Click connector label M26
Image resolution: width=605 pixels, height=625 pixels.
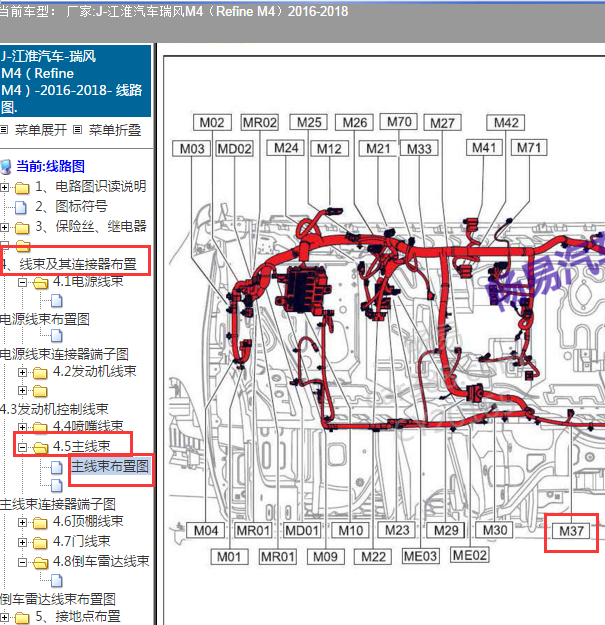click(x=354, y=122)
